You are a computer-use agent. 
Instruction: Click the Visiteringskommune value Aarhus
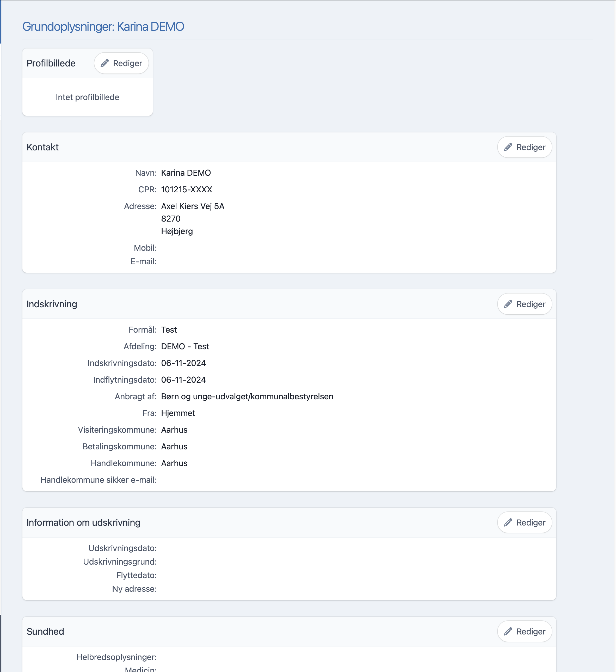point(174,430)
